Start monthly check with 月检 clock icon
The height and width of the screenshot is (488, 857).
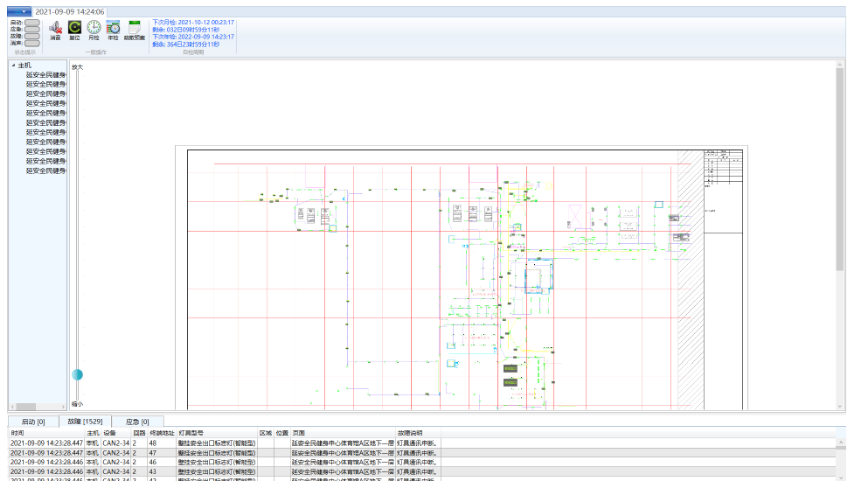94,28
